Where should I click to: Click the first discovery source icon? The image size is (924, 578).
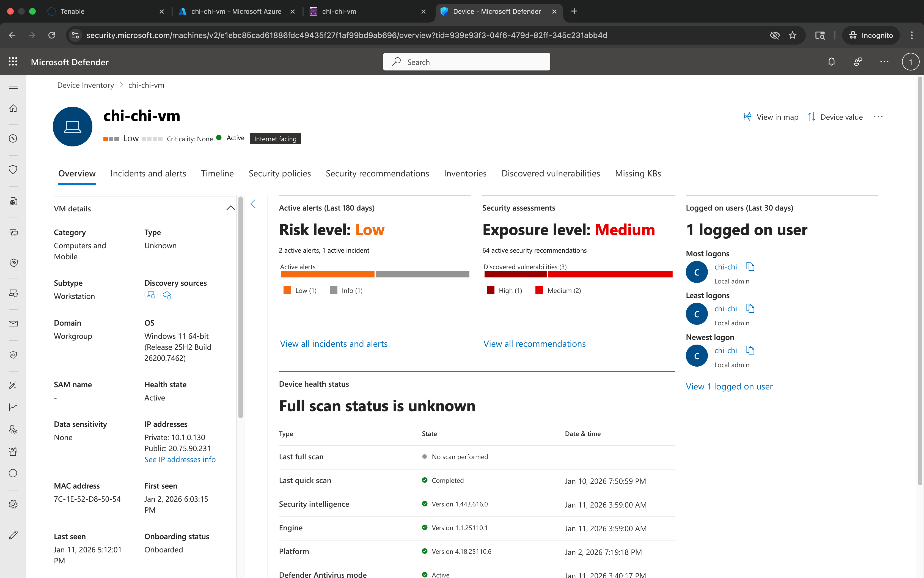click(151, 295)
